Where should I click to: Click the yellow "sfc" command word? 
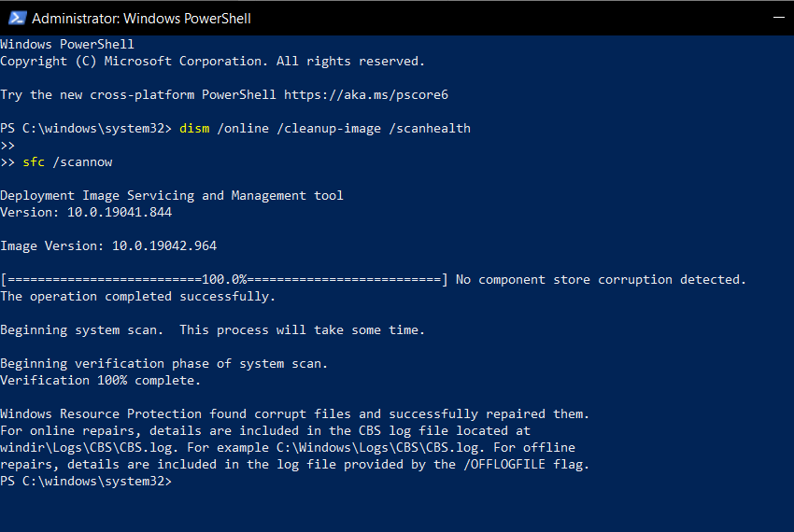tap(34, 162)
